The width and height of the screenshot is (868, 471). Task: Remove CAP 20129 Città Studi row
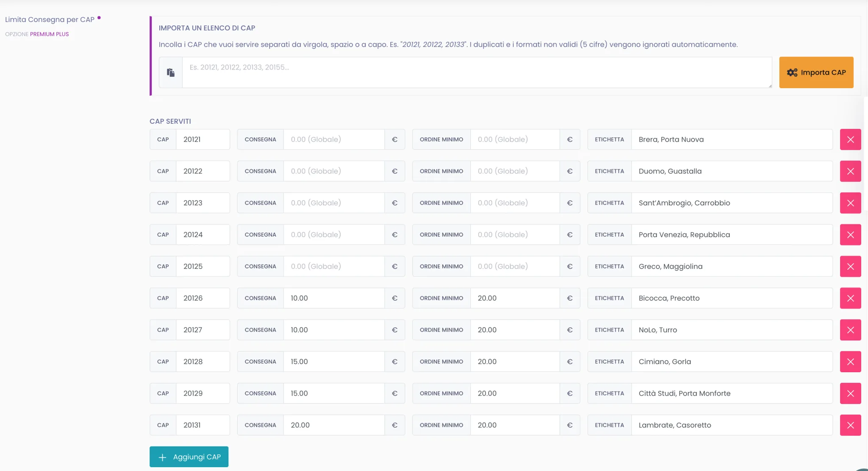click(850, 393)
